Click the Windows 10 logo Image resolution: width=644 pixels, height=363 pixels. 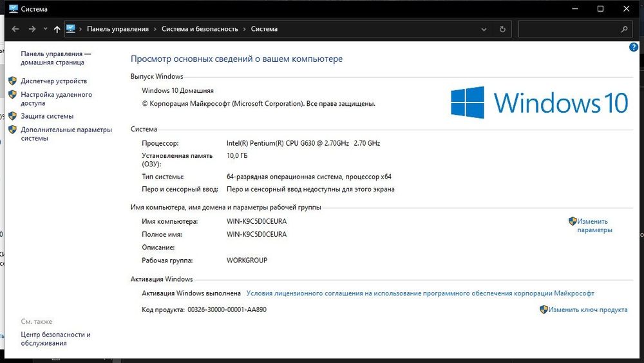[539, 103]
